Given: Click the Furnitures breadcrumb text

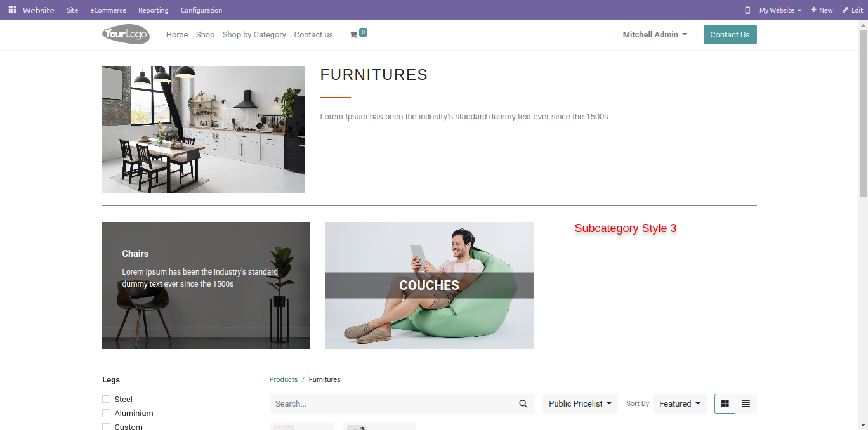Looking at the screenshot, I should point(325,379).
